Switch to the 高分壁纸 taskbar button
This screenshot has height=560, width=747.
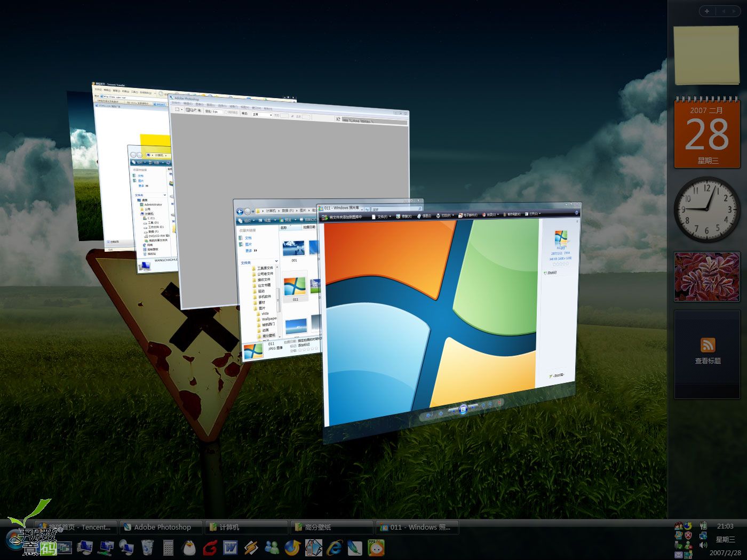(x=332, y=527)
